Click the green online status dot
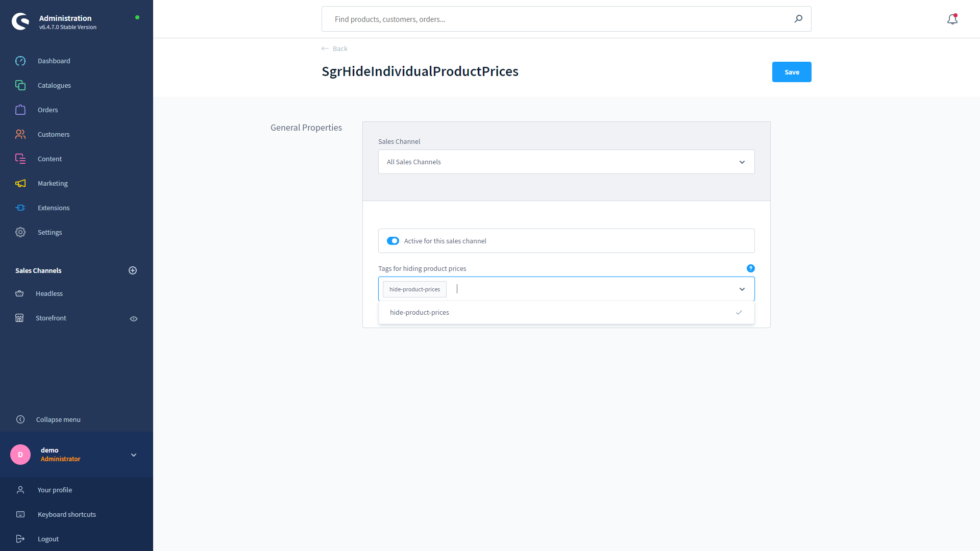The image size is (980, 551). 137,17
